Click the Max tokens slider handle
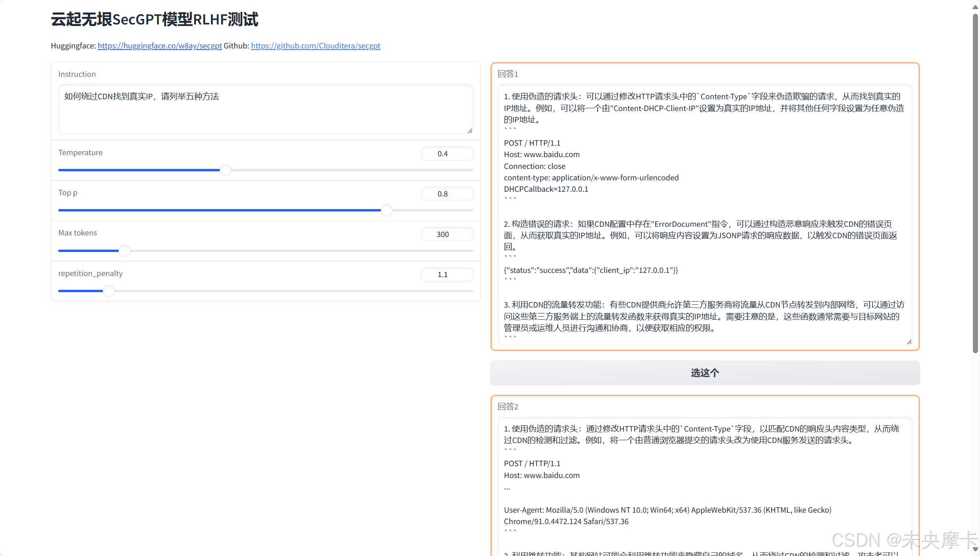This screenshot has height=556, width=980. [x=124, y=250]
